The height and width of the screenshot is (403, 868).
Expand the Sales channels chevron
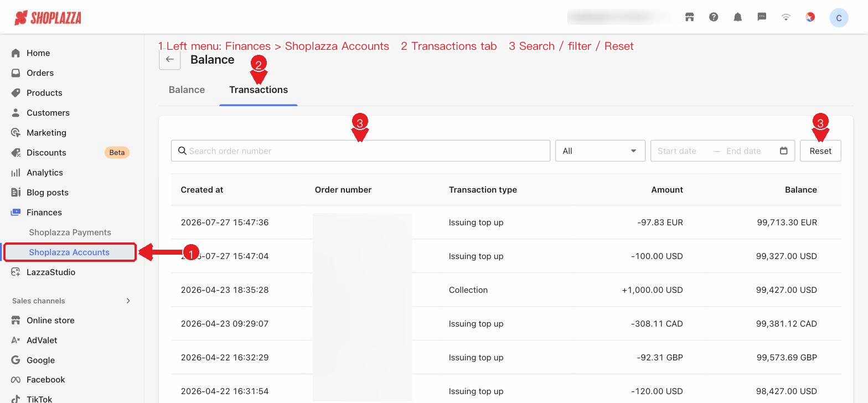click(128, 301)
